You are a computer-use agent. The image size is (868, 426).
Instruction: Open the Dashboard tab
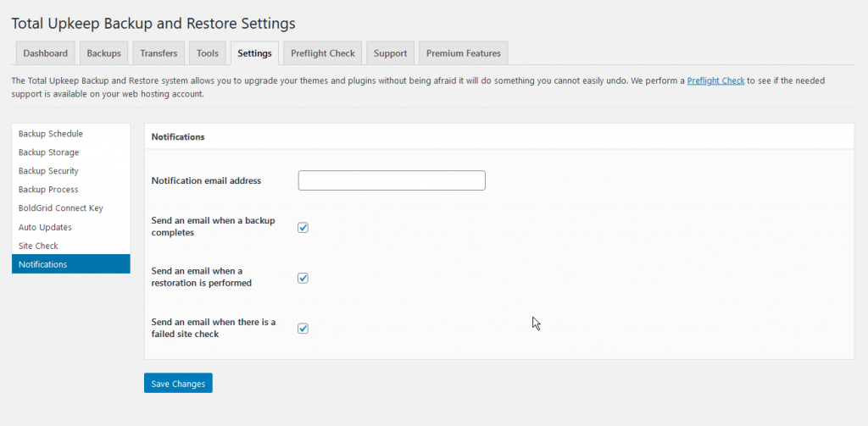point(46,53)
